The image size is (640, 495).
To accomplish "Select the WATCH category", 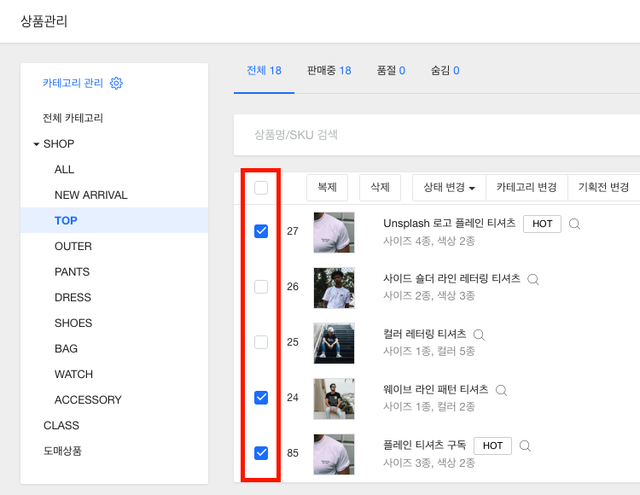I will (x=74, y=374).
